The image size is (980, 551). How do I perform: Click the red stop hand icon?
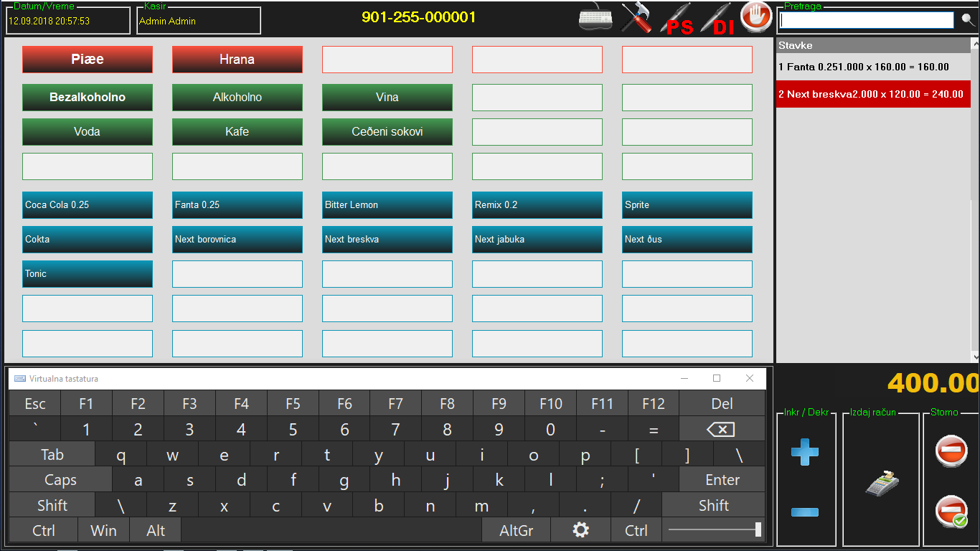[755, 17]
